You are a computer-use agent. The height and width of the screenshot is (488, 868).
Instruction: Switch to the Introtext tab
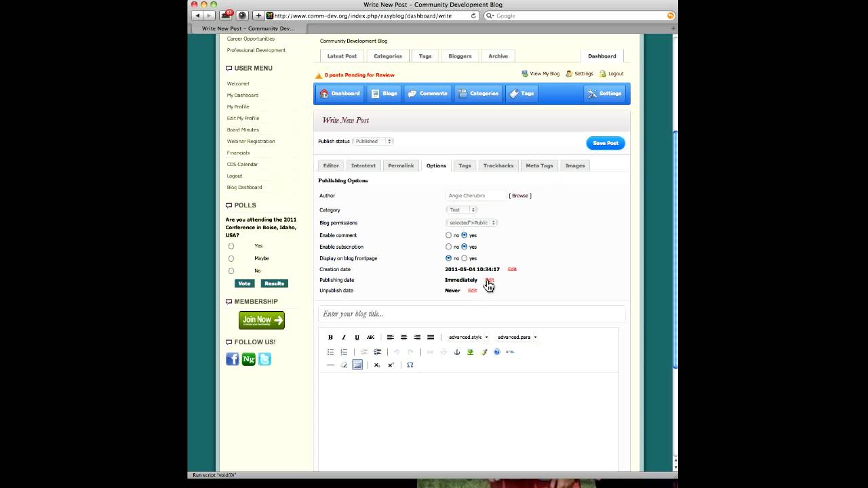point(363,165)
